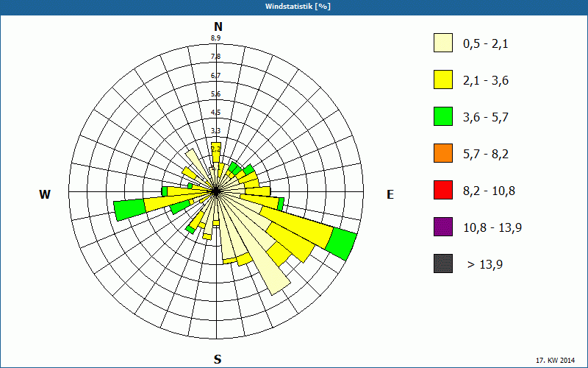Click the green tip of the west-southwest wind sector
588x368 pixels.
coord(129,210)
